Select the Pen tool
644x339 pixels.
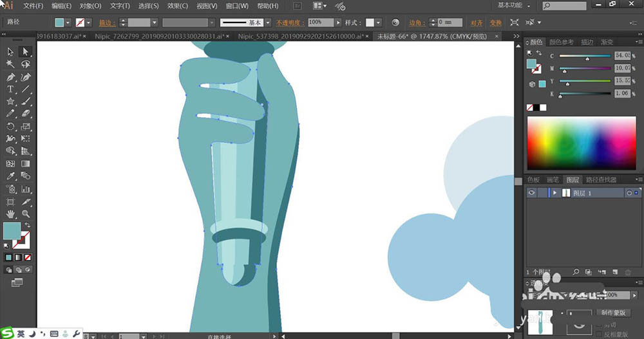[x=11, y=77]
